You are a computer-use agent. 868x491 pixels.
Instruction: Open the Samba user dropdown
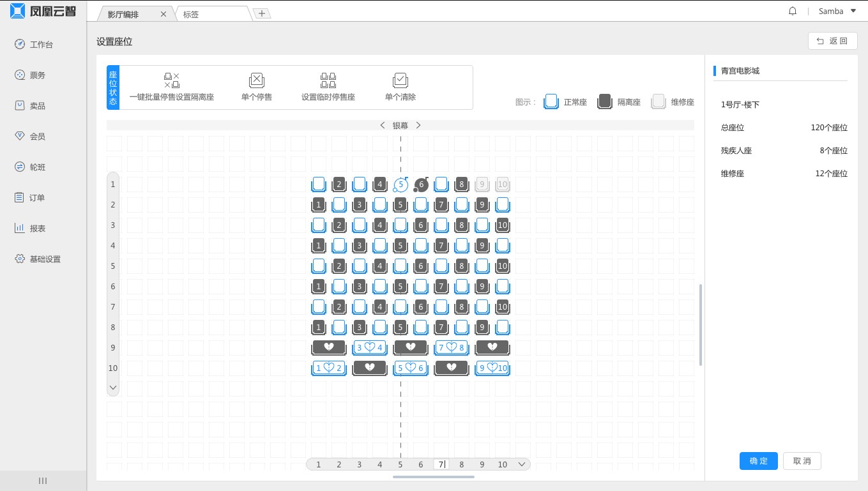pos(837,11)
